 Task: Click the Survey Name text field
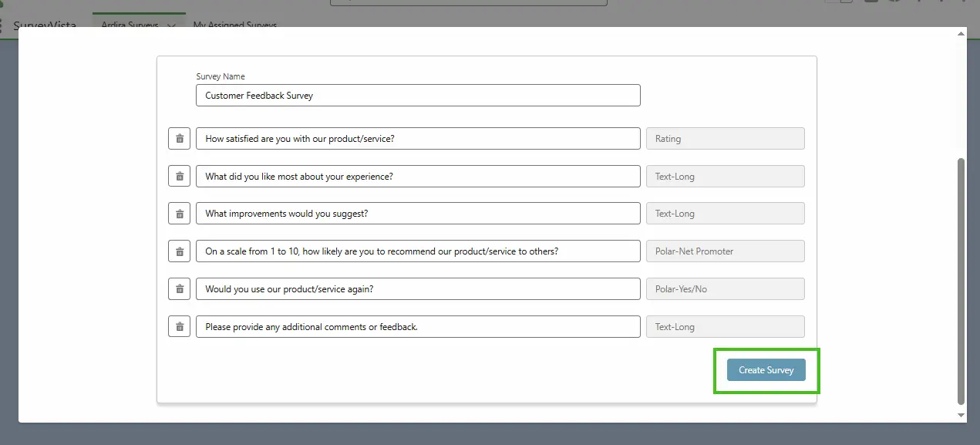tap(418, 96)
